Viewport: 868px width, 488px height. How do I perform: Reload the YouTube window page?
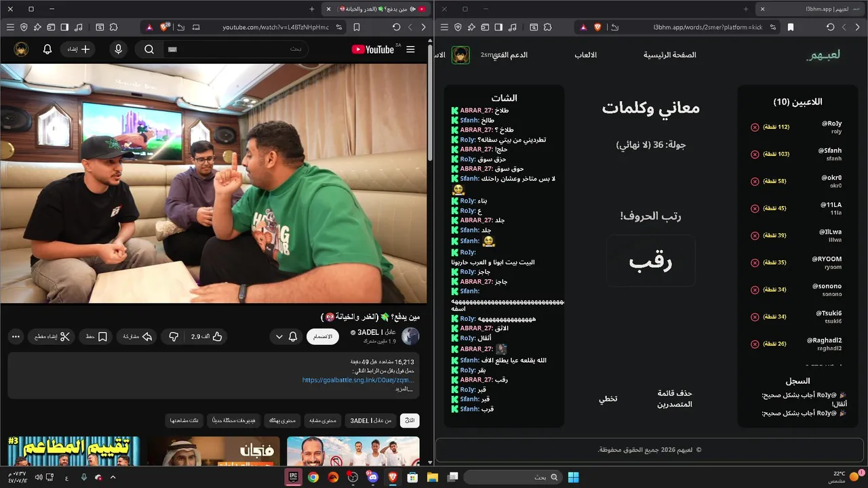[x=396, y=27]
